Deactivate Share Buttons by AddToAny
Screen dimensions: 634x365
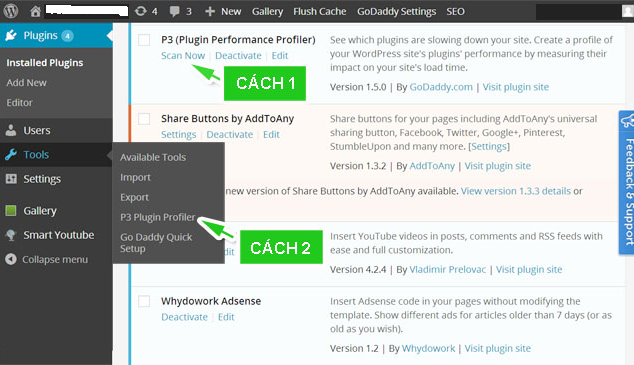pos(230,134)
